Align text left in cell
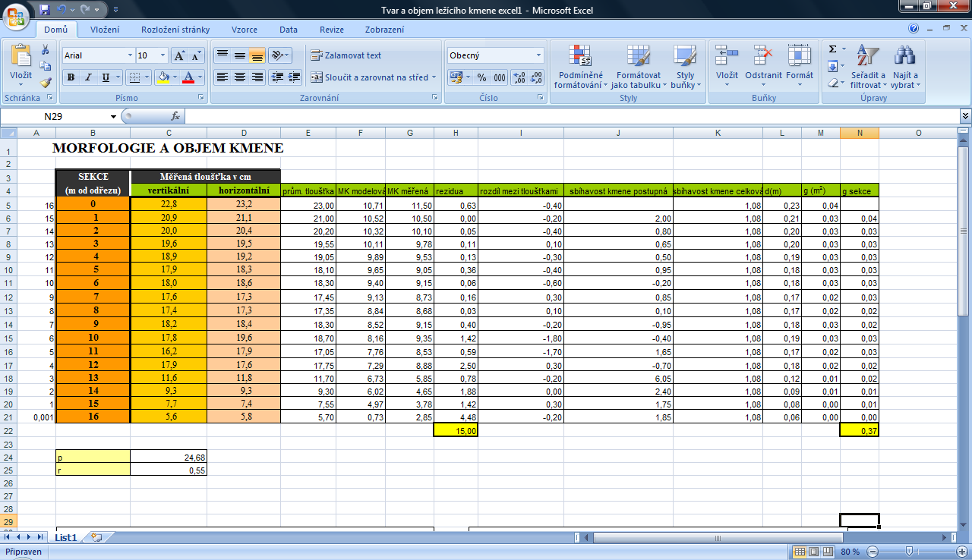972x560 pixels. tap(222, 77)
